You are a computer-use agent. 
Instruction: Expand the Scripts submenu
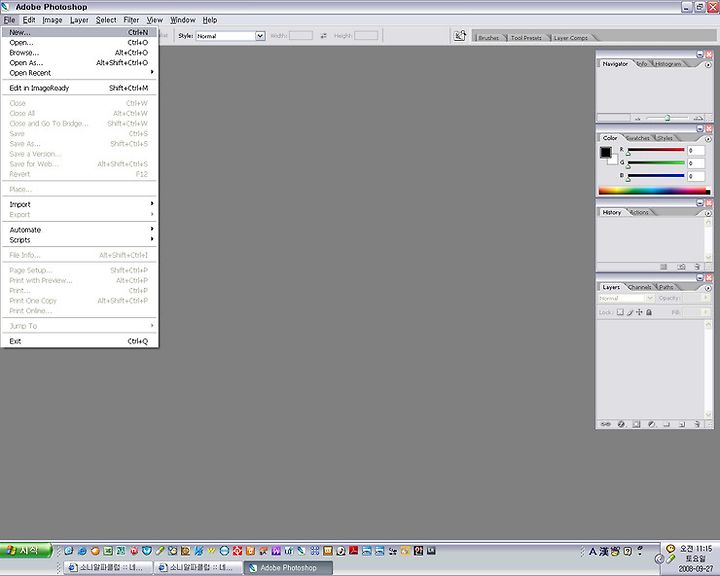[79, 240]
